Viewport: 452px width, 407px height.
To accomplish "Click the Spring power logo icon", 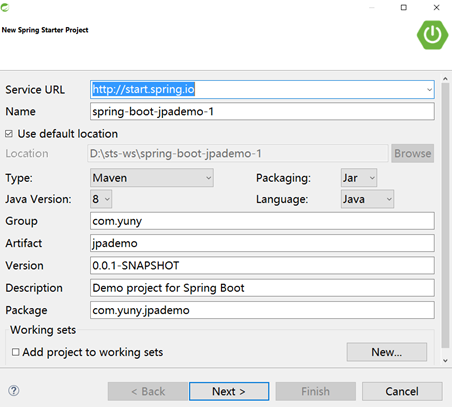I will pos(432,35).
